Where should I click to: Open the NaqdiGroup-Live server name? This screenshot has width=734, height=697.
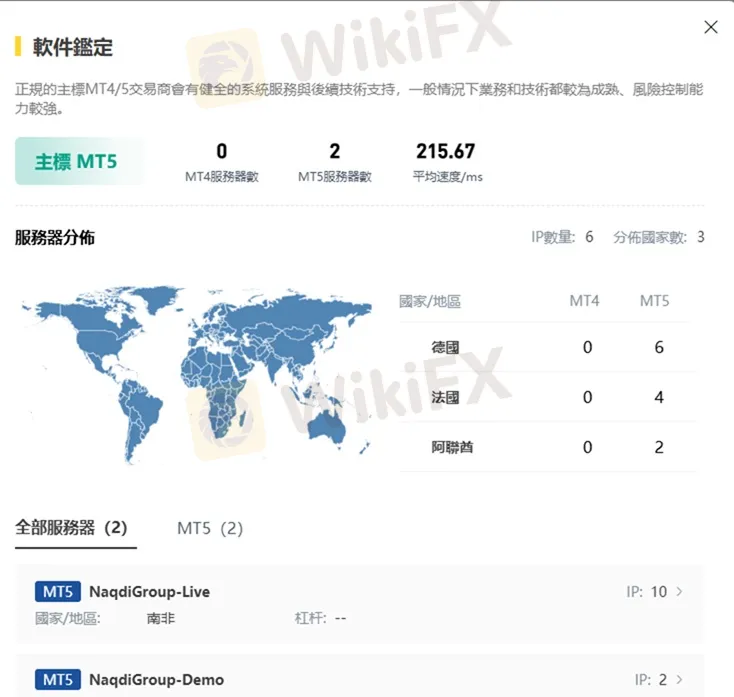149,592
